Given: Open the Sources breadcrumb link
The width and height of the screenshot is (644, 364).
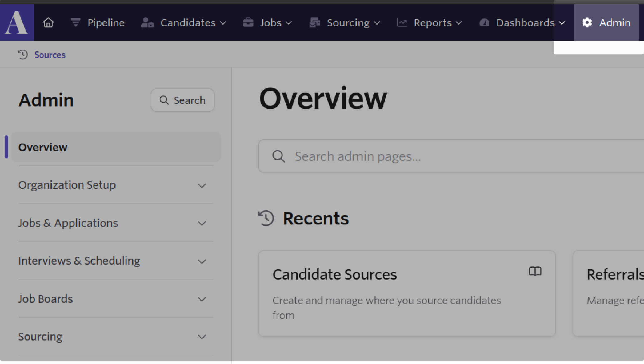Looking at the screenshot, I should click(x=50, y=55).
